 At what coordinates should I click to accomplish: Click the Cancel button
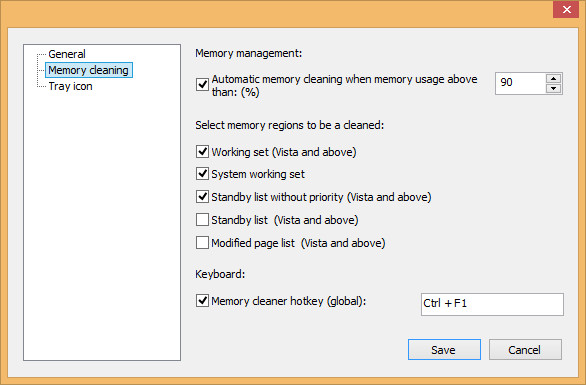(x=525, y=350)
